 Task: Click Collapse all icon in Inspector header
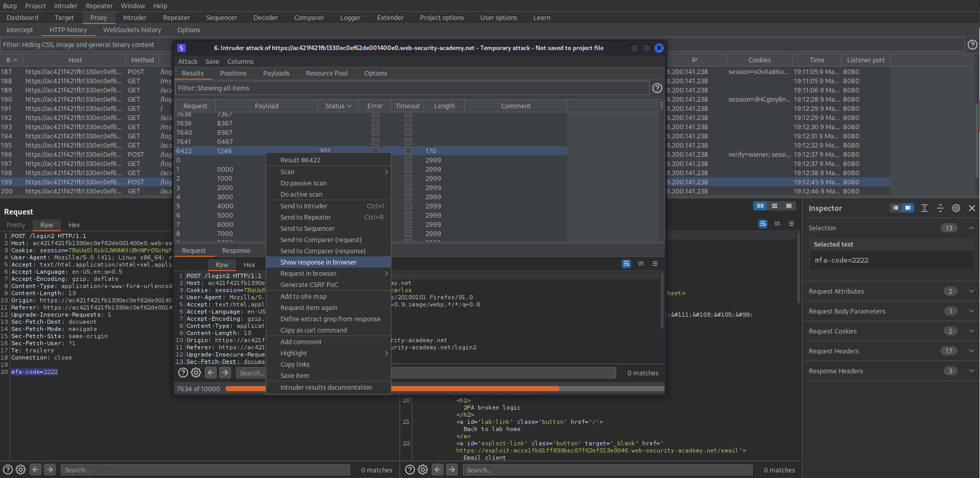940,208
